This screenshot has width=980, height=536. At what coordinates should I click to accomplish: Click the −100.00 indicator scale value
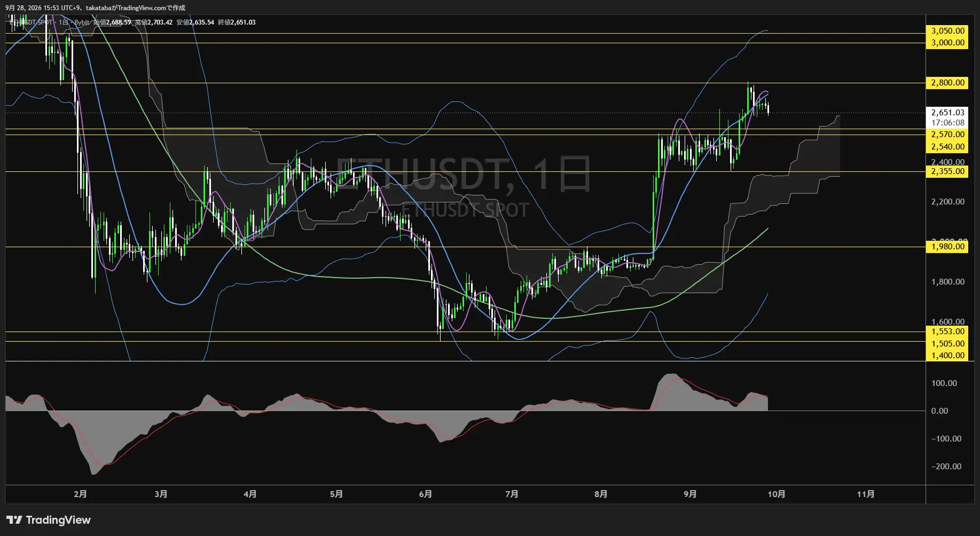point(947,439)
